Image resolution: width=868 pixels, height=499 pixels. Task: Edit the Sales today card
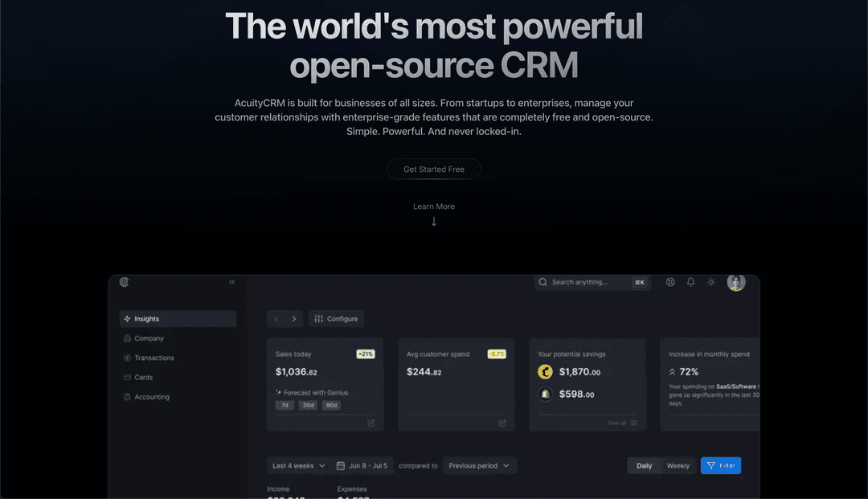tap(371, 423)
